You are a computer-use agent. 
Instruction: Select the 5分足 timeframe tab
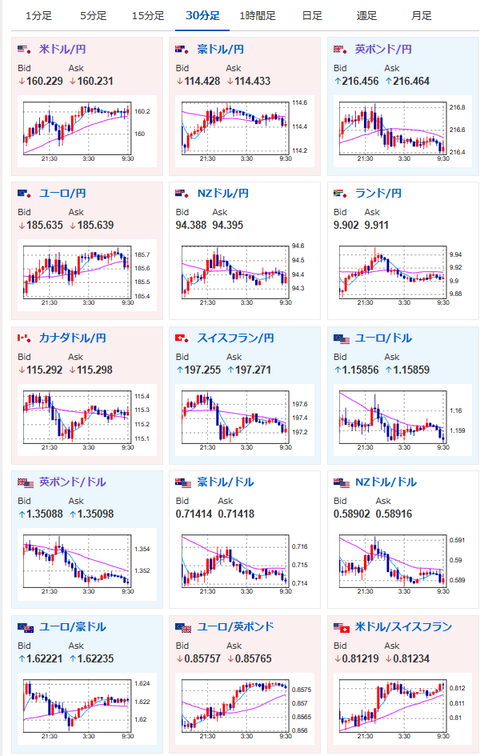pyautogui.click(x=93, y=16)
